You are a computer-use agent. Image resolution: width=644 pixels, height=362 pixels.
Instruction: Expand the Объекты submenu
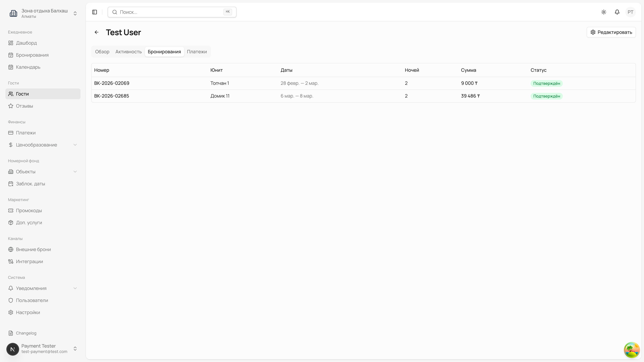(x=75, y=172)
